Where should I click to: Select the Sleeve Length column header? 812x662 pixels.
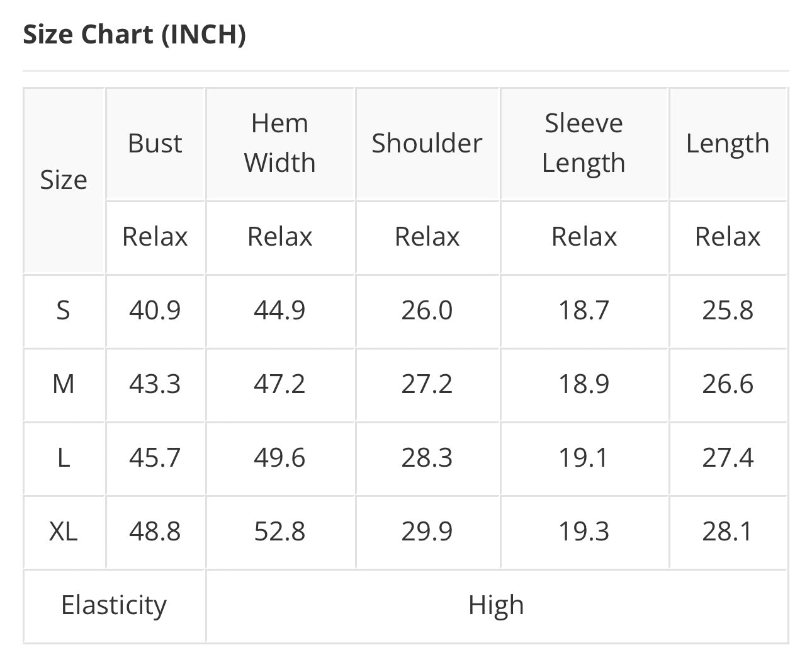click(584, 144)
